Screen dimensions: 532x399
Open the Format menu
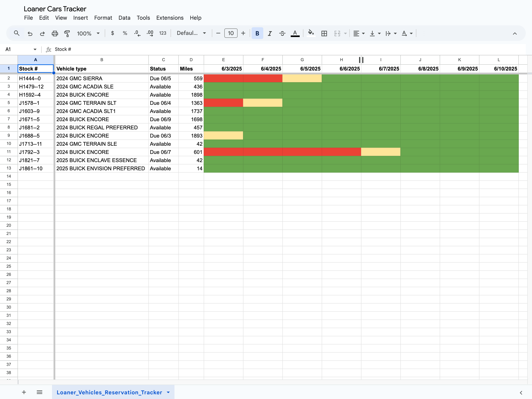point(103,18)
